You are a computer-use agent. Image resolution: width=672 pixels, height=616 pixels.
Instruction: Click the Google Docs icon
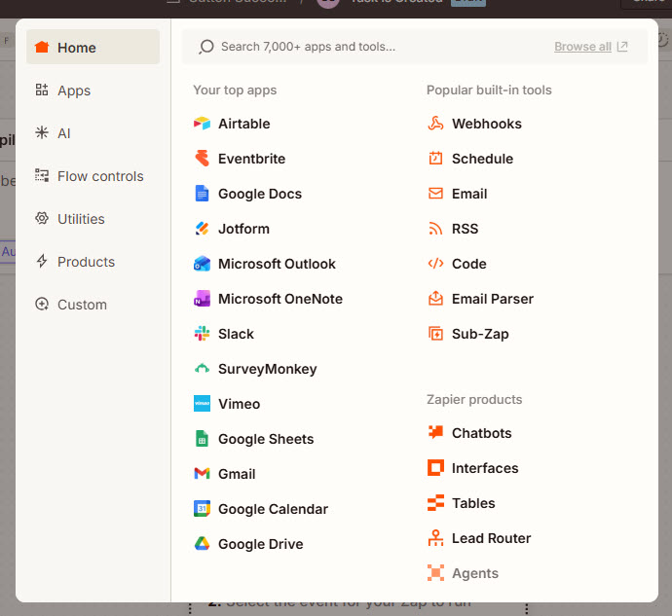(202, 194)
